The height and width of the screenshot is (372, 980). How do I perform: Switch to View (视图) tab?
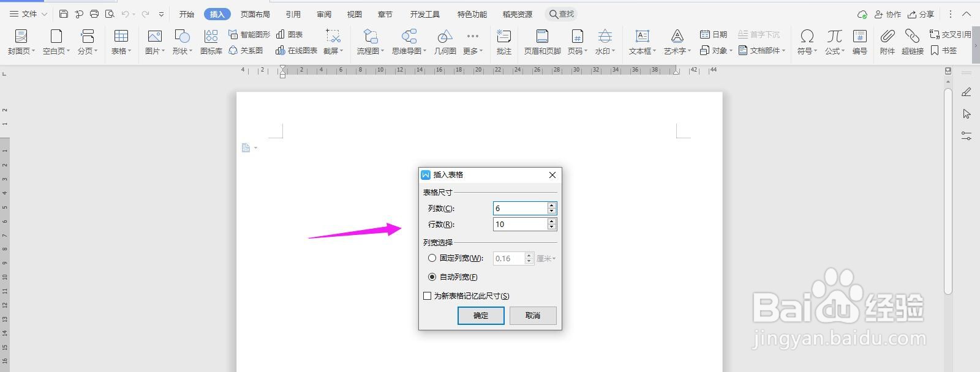354,14
